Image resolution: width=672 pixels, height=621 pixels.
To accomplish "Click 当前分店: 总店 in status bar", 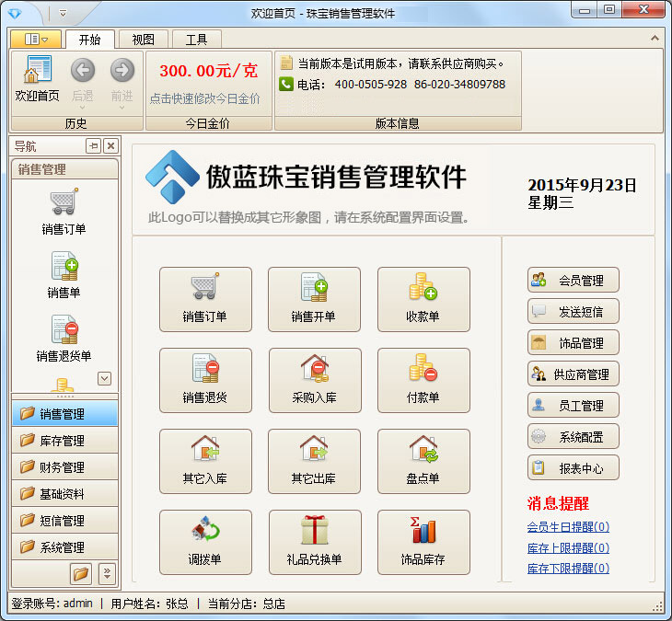I will (247, 604).
